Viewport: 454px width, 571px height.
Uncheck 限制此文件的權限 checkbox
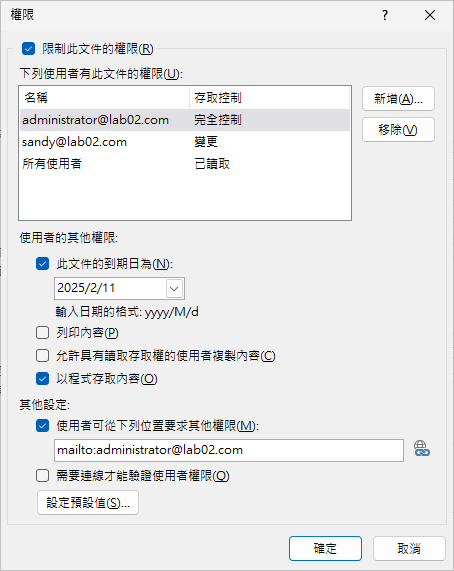[x=28, y=48]
